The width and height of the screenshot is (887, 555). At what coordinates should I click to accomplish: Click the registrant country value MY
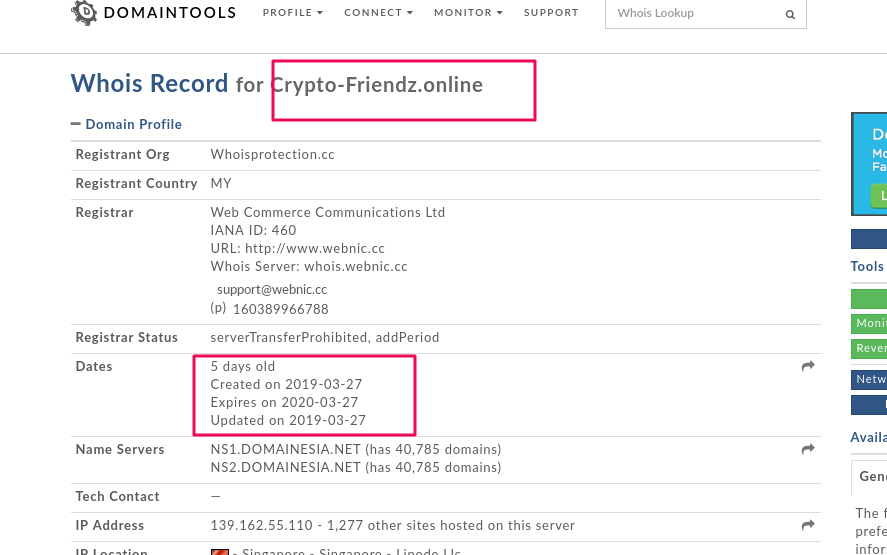click(221, 183)
